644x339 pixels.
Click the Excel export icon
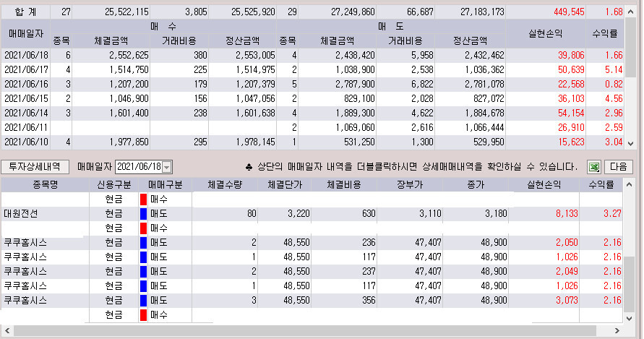coord(594,167)
